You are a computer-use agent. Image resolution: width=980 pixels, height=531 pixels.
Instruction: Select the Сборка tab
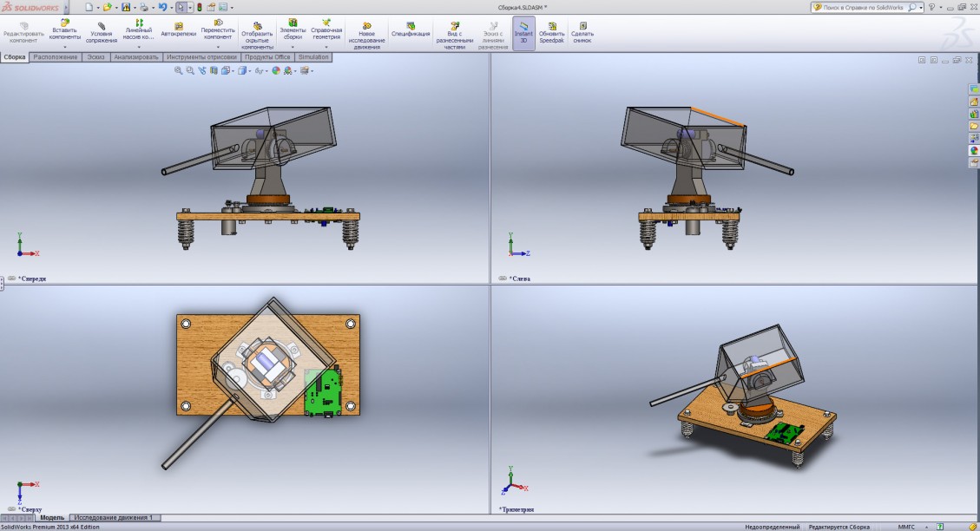pyautogui.click(x=15, y=57)
